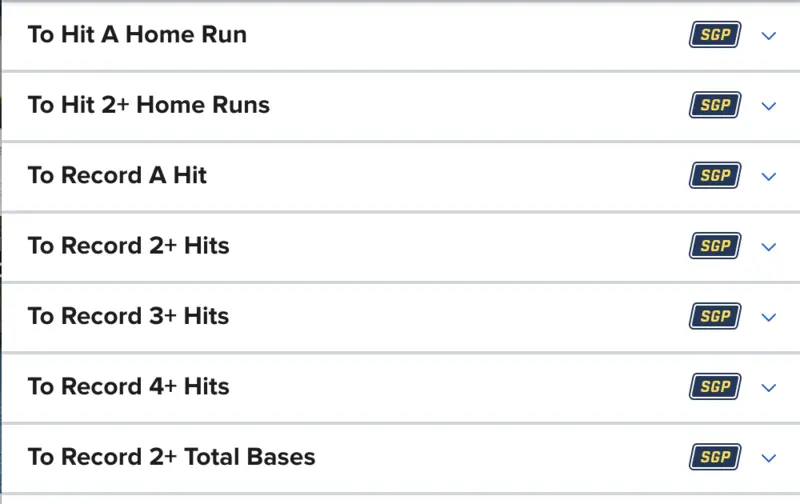Click SGP badge on To Hit 2+ Home Runs

pyautogui.click(x=715, y=105)
